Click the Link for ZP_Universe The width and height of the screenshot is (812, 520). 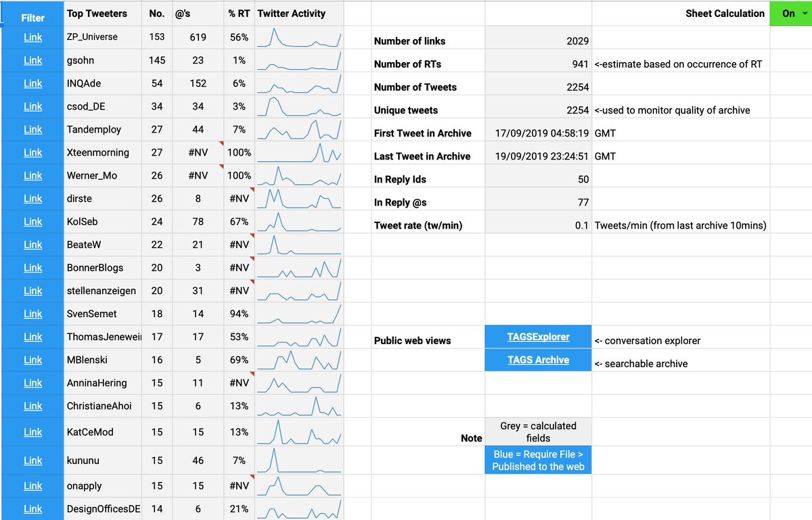click(x=32, y=37)
